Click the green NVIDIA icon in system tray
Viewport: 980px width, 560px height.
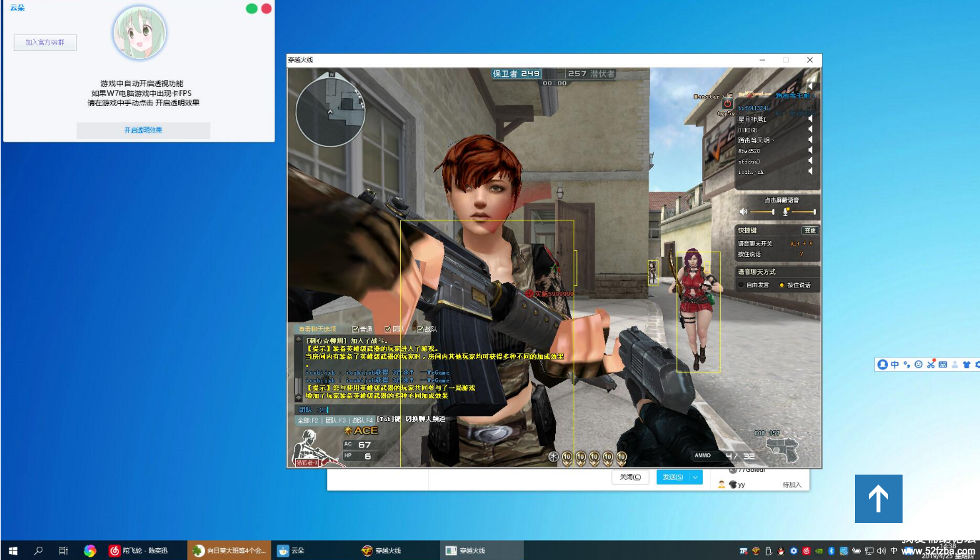(x=819, y=551)
